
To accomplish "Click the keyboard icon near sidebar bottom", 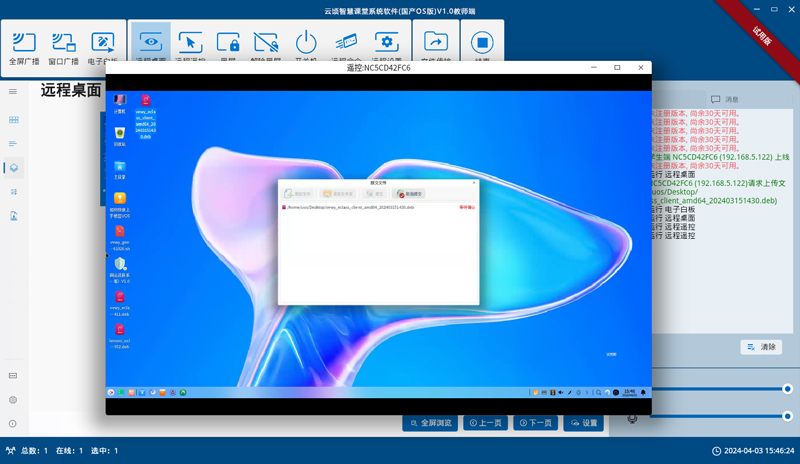I will coord(13,376).
